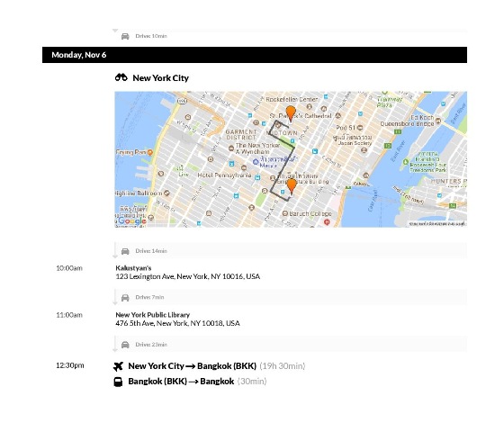Select New York Public Library stop name
This screenshot has height=432, width=504.
153,315
